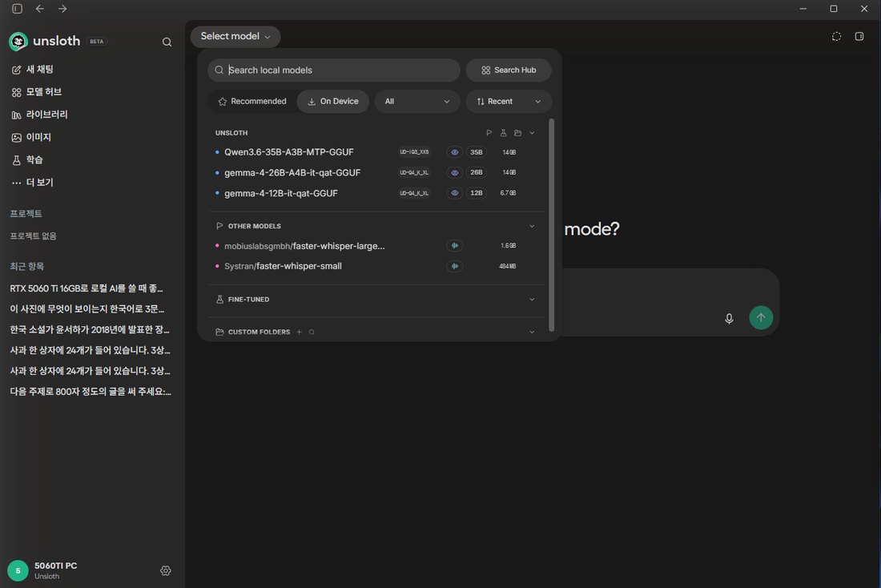This screenshot has width=881, height=588.
Task: Go forward with the right arrow
Action: pos(62,9)
